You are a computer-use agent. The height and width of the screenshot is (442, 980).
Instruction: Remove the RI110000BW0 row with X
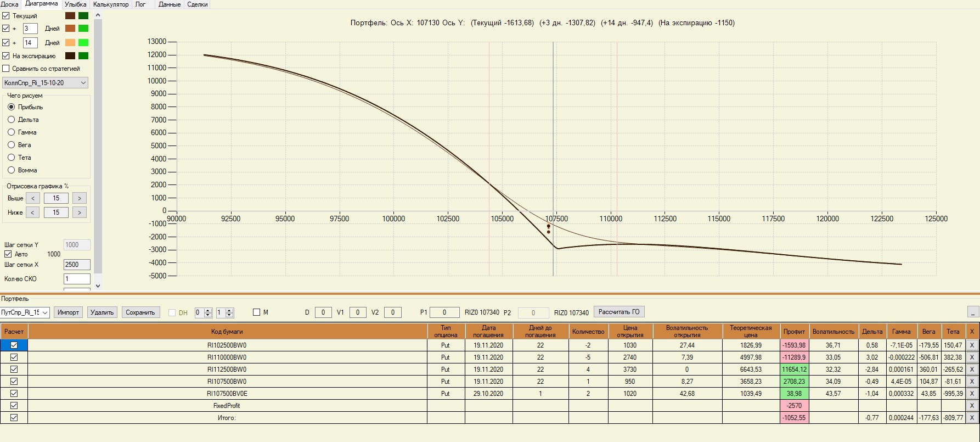[972, 357]
